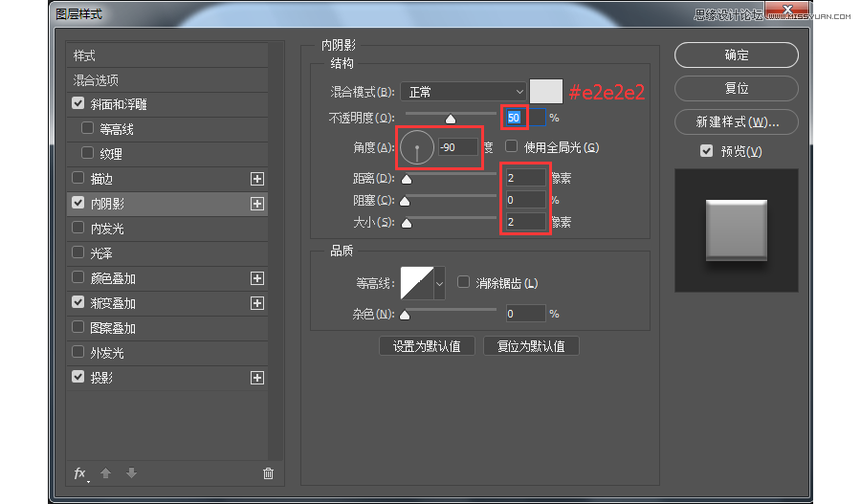Delete effect with the trash icon

268,473
